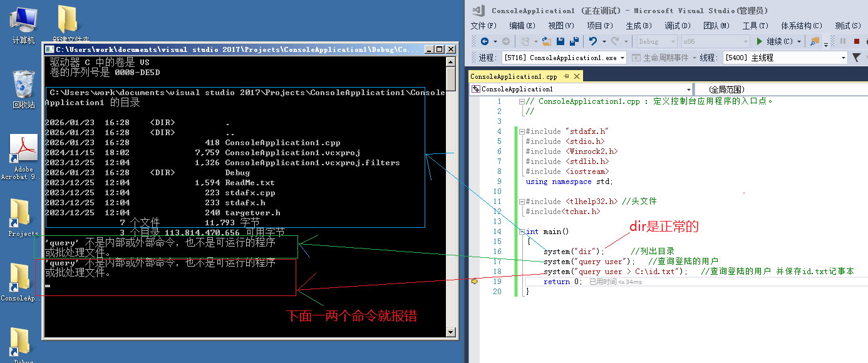This screenshot has width=868, height=363.
Task: Click ReadMe.txt in console directory listing
Action: 250,183
